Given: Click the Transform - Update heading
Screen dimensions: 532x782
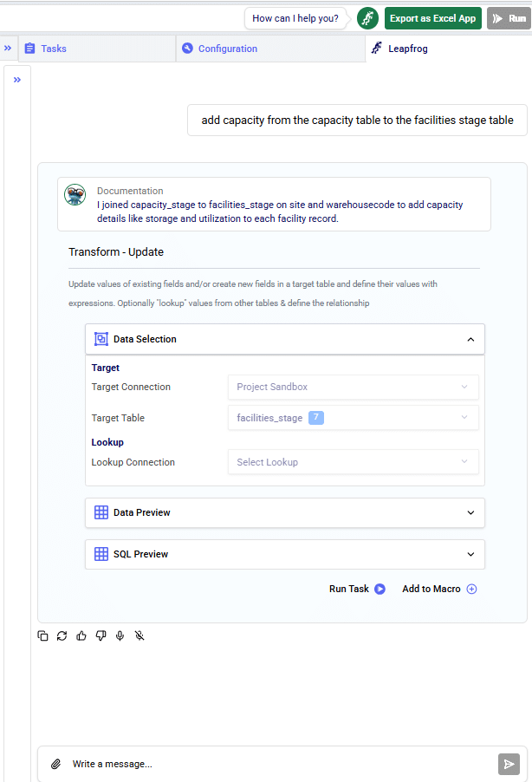Looking at the screenshot, I should tap(116, 252).
